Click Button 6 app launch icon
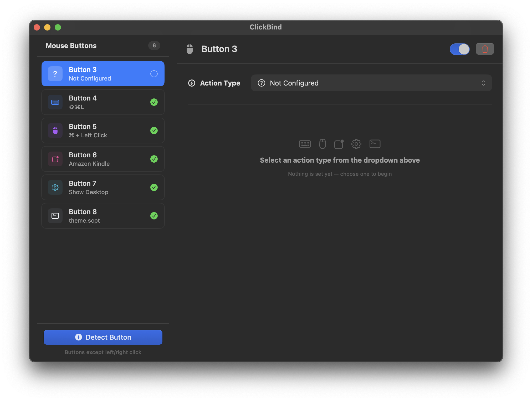The height and width of the screenshot is (401, 532). pyautogui.click(x=55, y=159)
